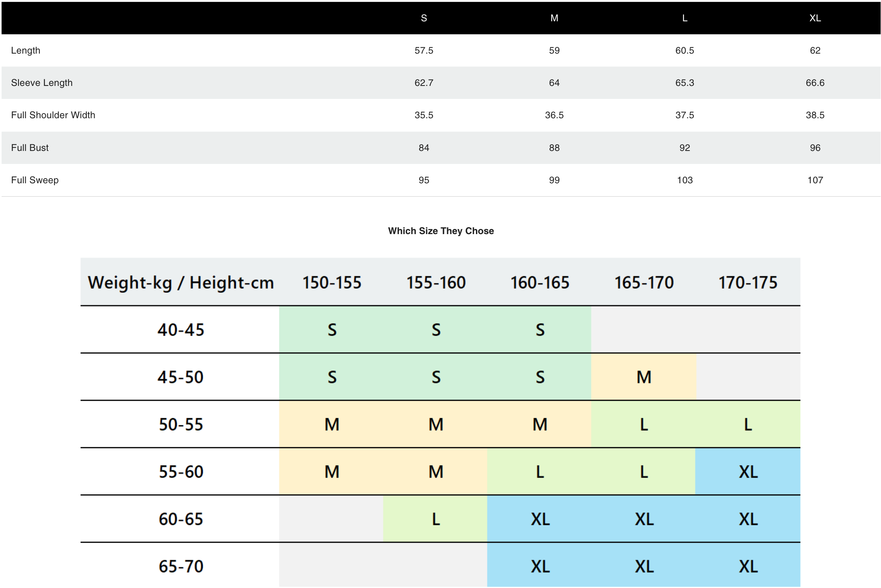This screenshot has height=588, width=881.
Task: Click the 107 full sweep value
Action: [x=815, y=180]
